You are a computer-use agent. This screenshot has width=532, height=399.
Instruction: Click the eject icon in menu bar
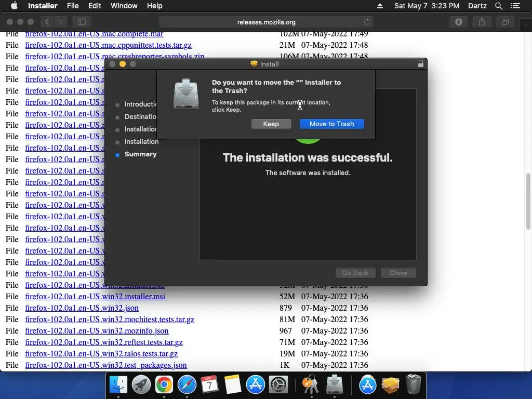380,6
